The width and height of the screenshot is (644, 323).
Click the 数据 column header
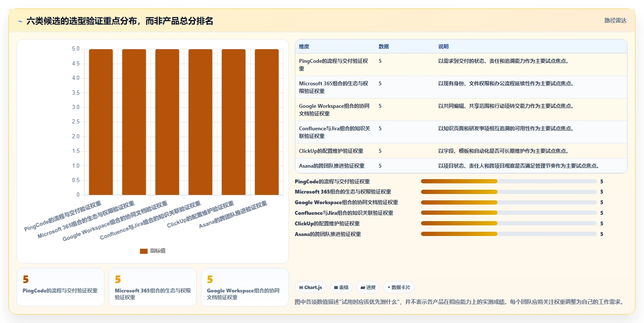384,46
